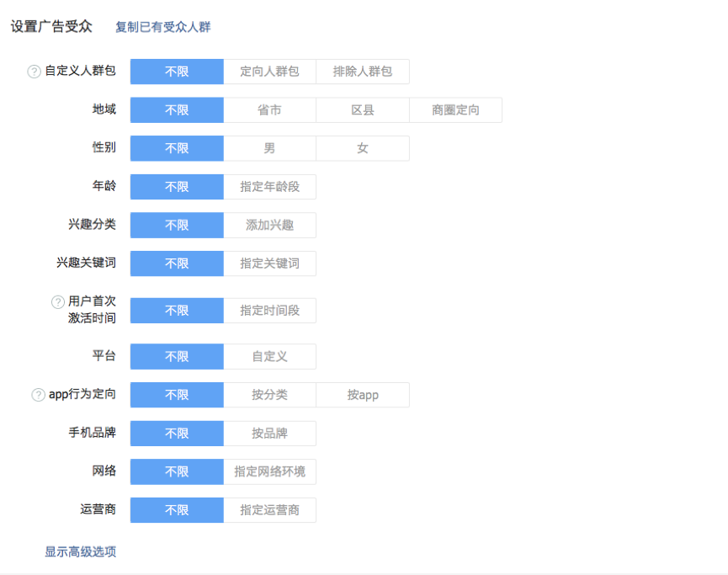Select 排除人群包 option

(x=363, y=72)
